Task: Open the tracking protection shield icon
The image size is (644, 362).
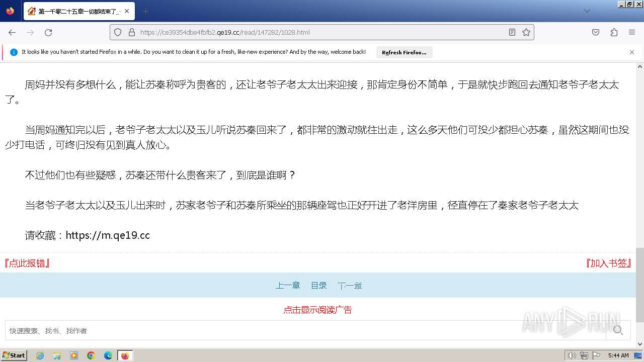Action: click(118, 32)
